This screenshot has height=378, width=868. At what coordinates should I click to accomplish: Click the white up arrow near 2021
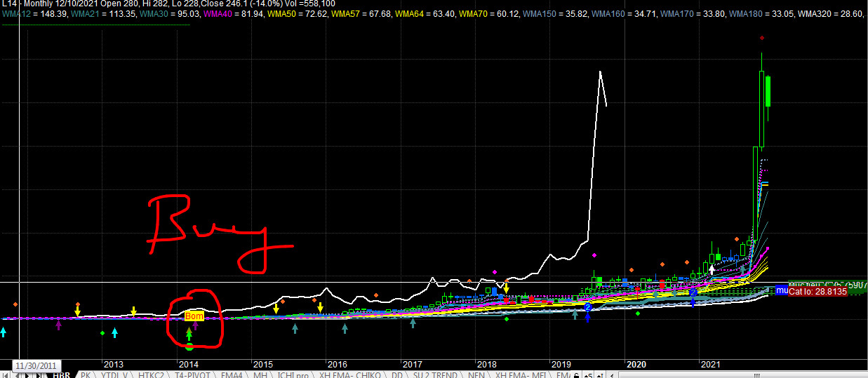click(712, 268)
